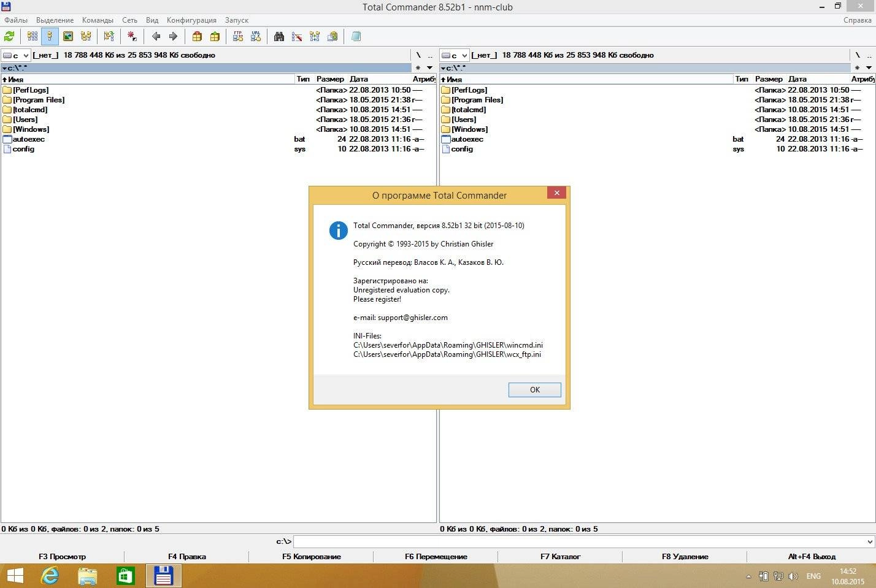
Task: Launch Internet Explorer from taskbar
Action: click(x=50, y=576)
